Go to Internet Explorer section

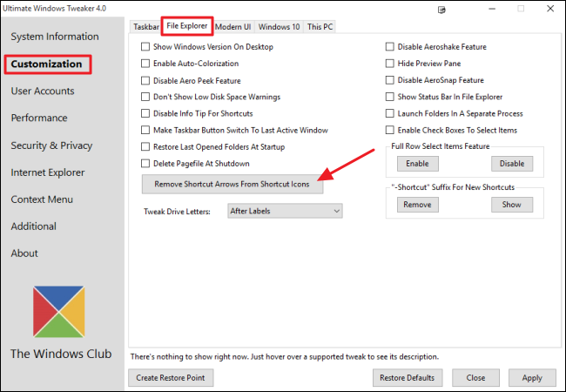[x=48, y=172]
